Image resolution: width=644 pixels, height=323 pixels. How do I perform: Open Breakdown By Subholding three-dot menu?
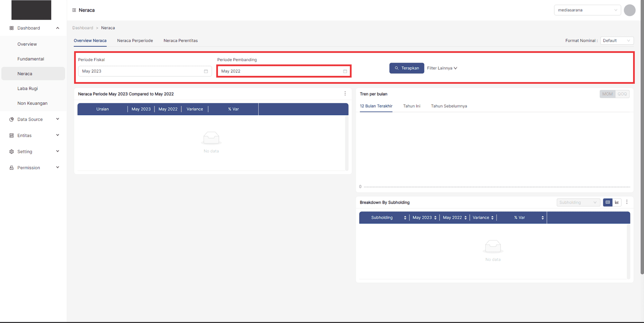click(627, 202)
